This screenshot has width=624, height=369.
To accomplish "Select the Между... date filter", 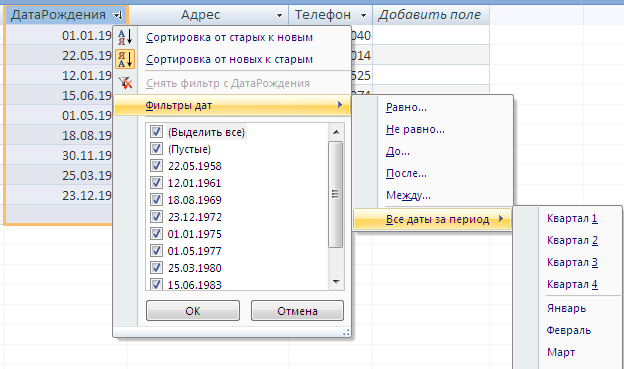I will click(408, 195).
